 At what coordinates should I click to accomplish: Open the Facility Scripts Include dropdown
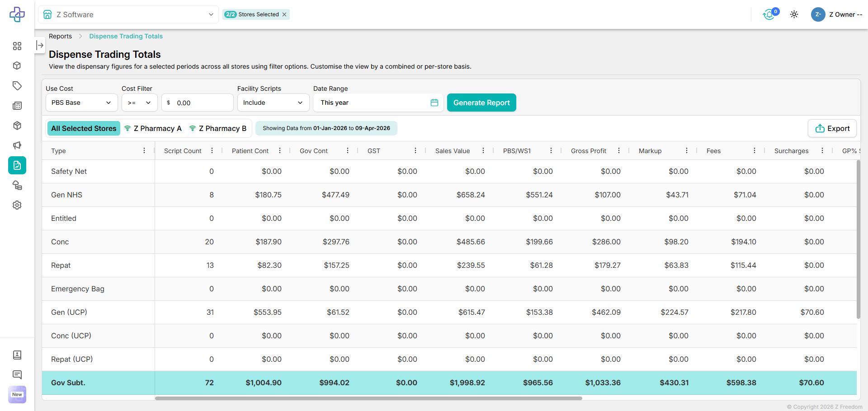273,103
